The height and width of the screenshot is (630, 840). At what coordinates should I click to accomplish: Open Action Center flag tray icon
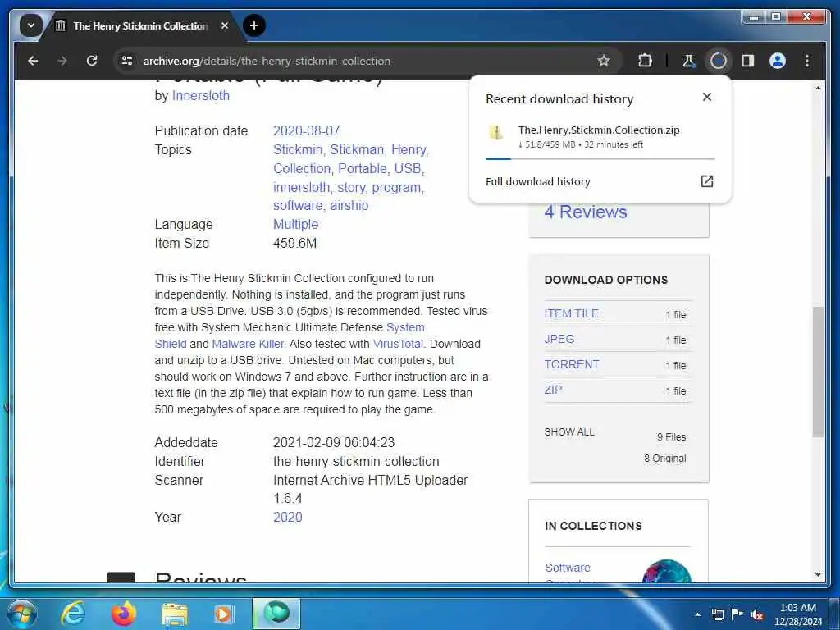click(x=737, y=614)
